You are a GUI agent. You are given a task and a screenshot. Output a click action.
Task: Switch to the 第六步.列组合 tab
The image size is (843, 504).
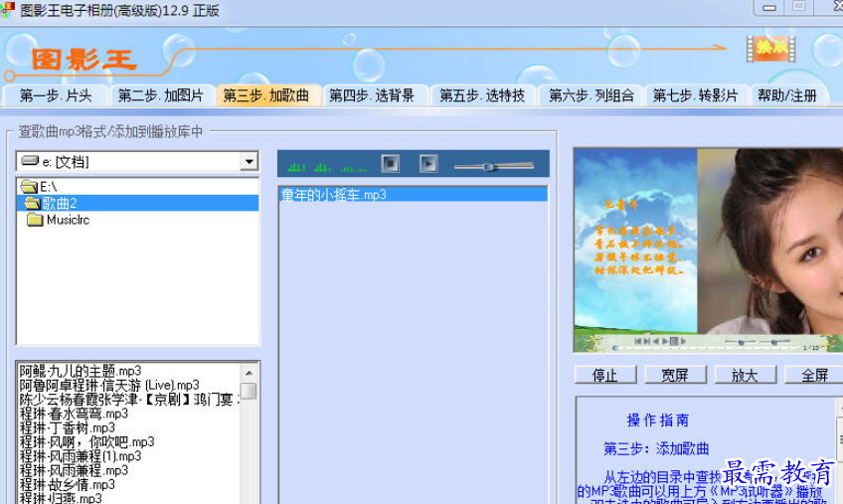coord(590,95)
